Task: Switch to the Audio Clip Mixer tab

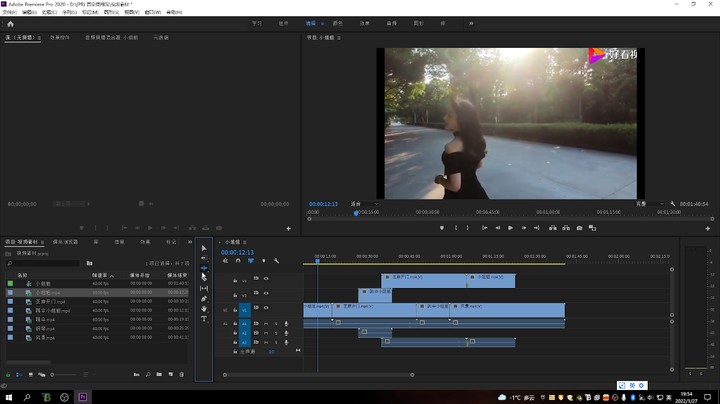Action: click(x=111, y=38)
